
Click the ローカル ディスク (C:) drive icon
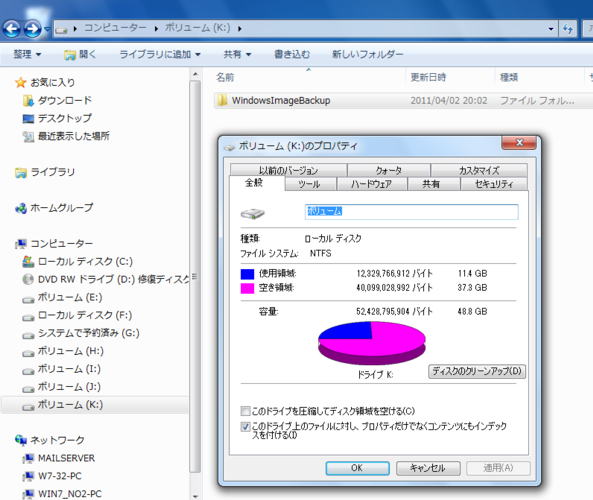[x=28, y=261]
